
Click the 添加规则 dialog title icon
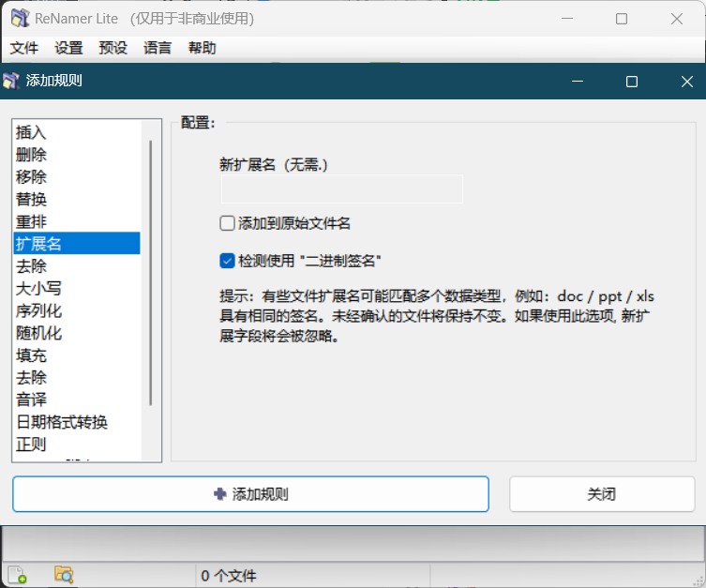pos(11,81)
